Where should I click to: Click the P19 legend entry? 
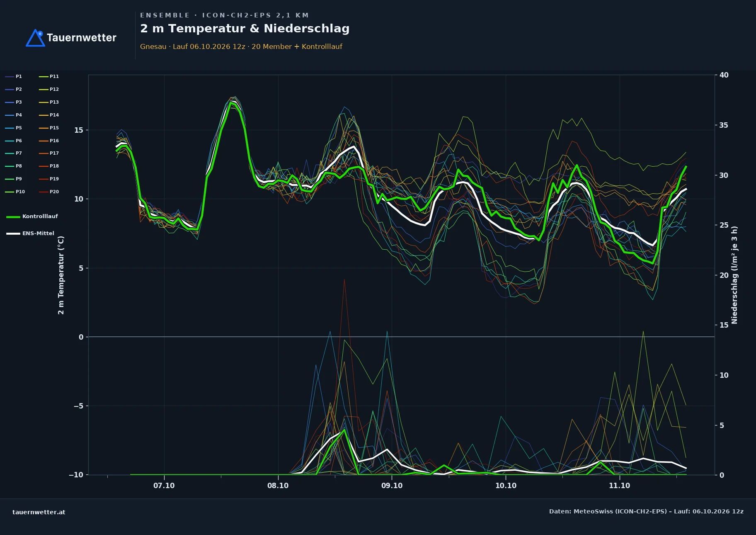[x=49, y=179]
